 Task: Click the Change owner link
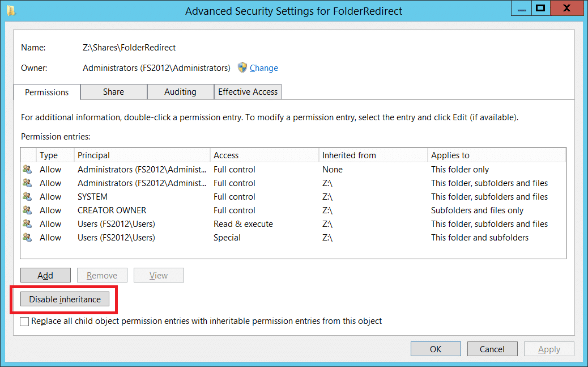click(x=264, y=68)
